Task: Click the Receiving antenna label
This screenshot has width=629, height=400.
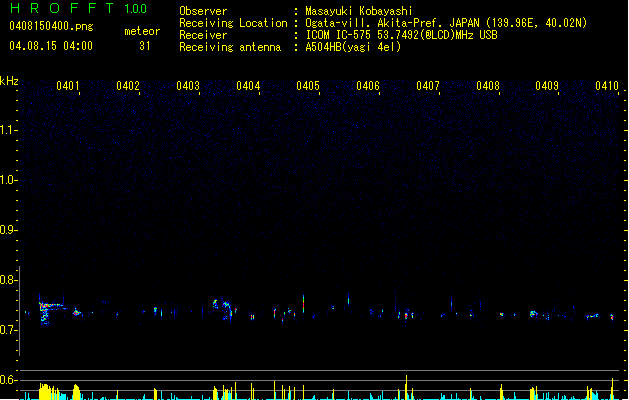Action: (x=230, y=47)
